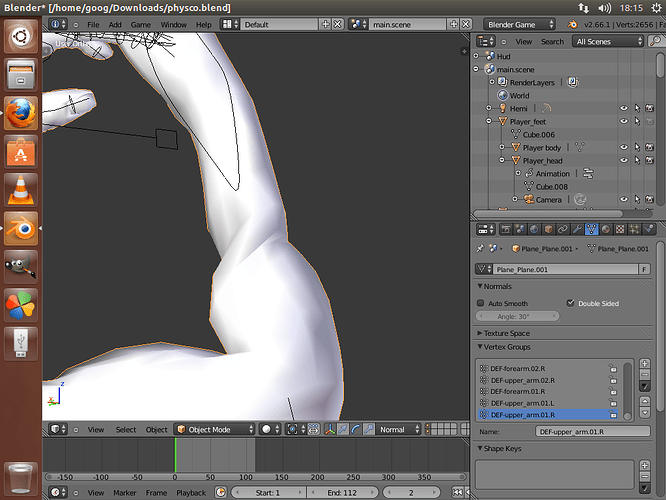Screen dimensions: 666x500
Task: Click the outliner search magnifier icon
Action: tap(655, 41)
